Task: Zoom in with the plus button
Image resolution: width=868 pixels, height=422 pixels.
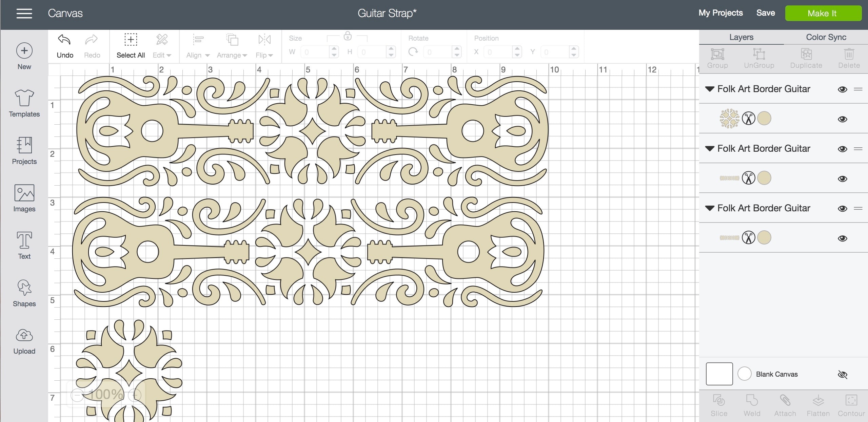Action: point(135,395)
